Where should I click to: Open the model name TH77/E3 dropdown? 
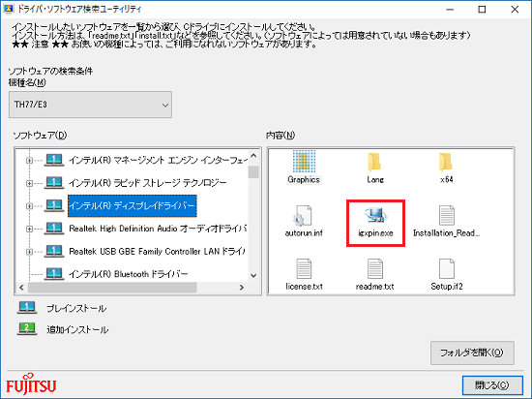tap(90, 105)
